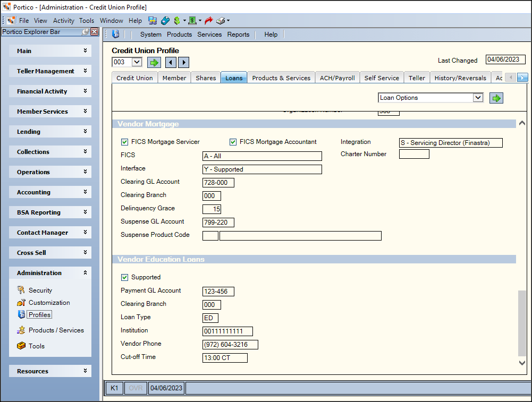Click the Cut-off Time field
Viewport: 532px width, 402px height.
click(225, 358)
